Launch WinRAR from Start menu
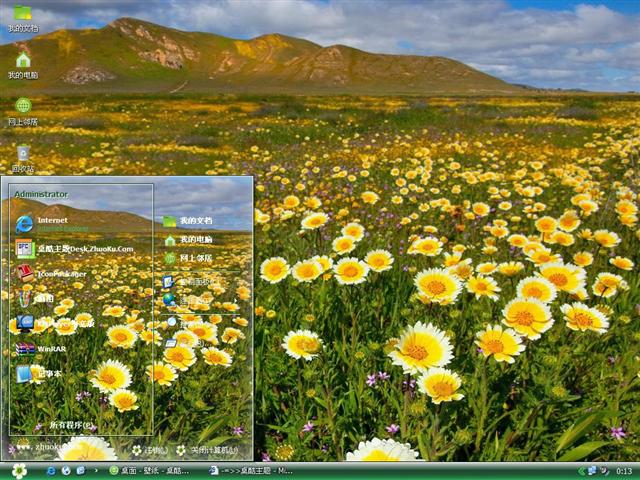 [x=41, y=349]
